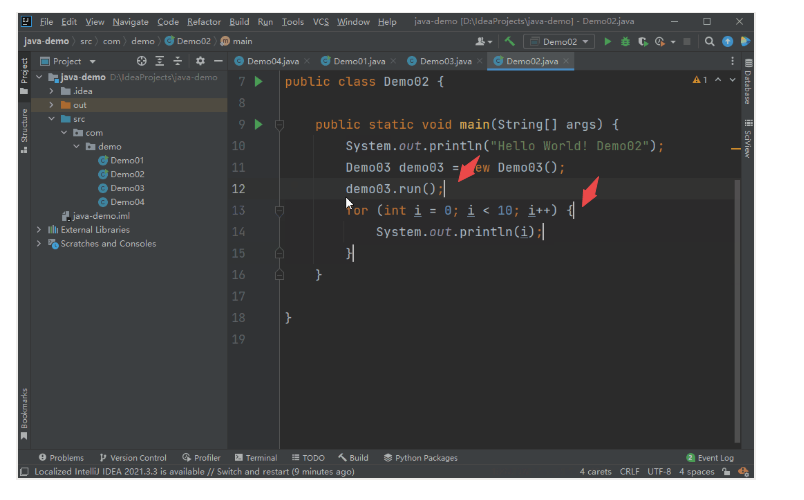Click UTF-8 encoding in status bar

click(659, 472)
